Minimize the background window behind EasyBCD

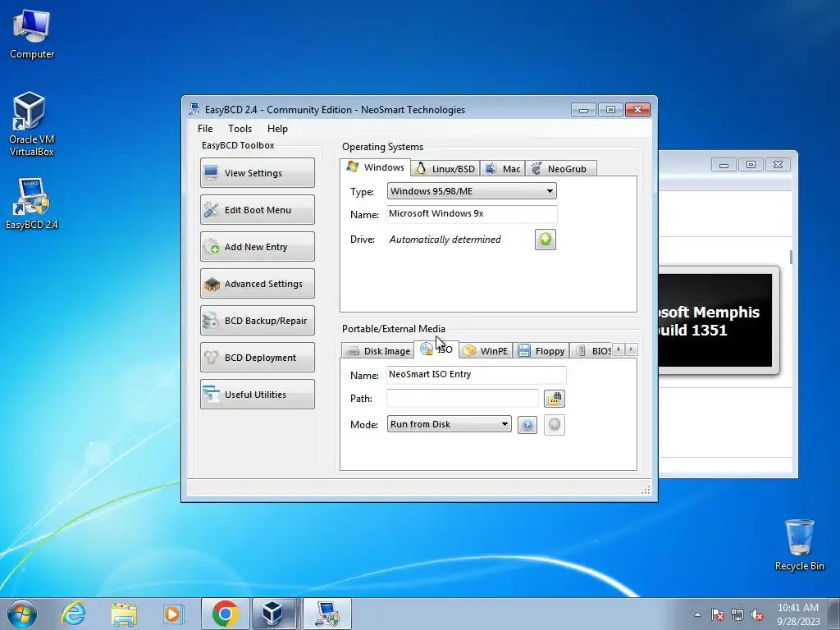[724, 164]
